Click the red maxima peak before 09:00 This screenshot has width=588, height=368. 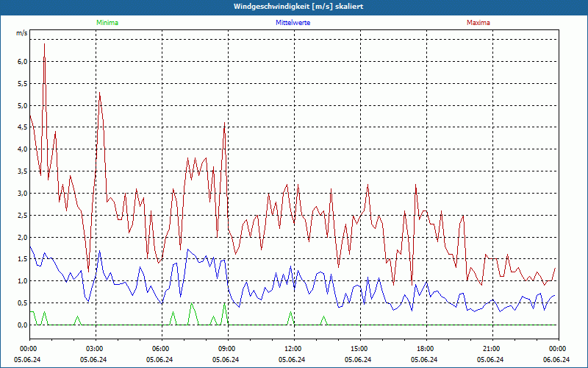pyautogui.click(x=224, y=123)
